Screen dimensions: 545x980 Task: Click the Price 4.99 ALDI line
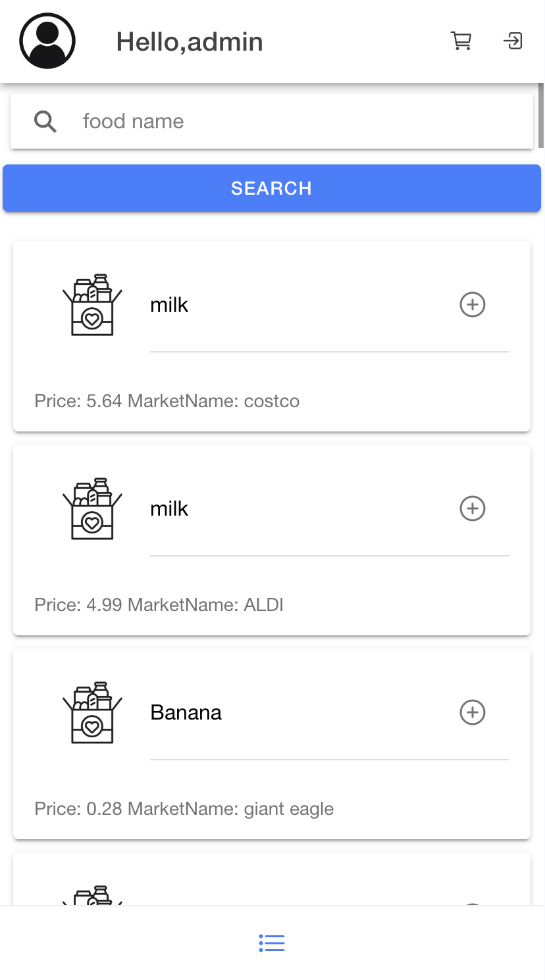click(x=159, y=605)
